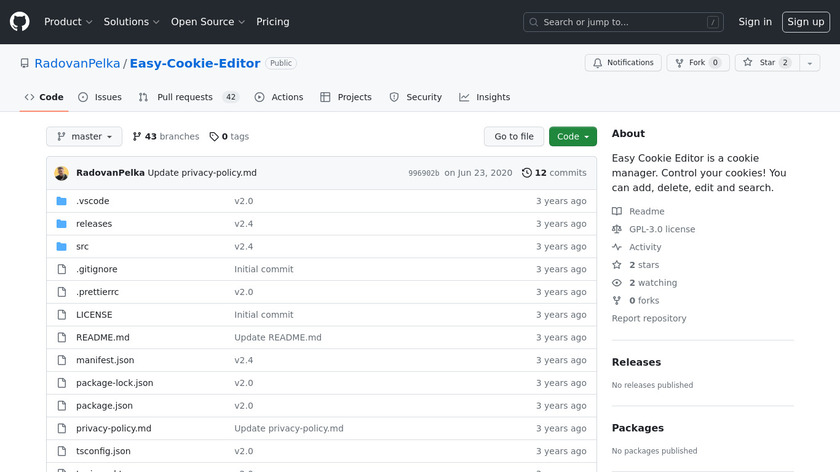
Task: Click the file icon beside manifest.json
Action: coord(62,360)
